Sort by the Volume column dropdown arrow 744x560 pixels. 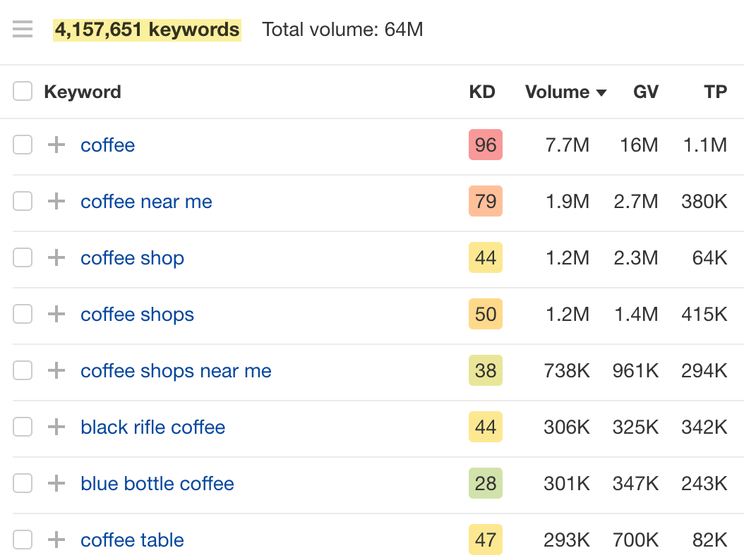point(601,93)
